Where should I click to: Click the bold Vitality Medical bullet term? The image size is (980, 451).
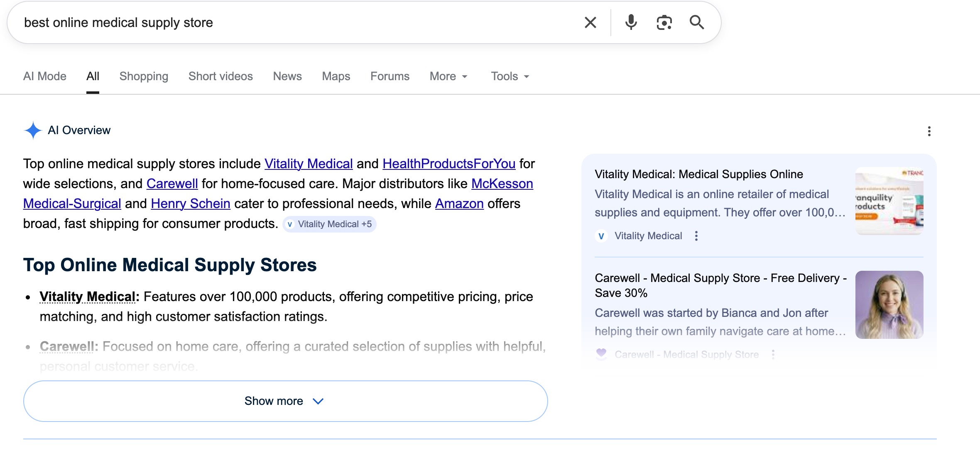(87, 297)
